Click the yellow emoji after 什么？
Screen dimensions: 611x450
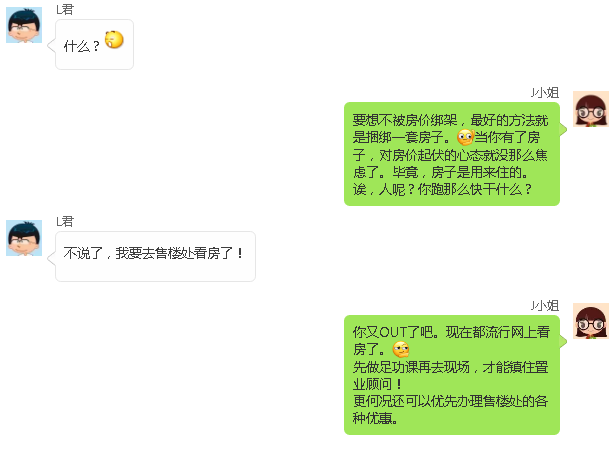(114, 40)
